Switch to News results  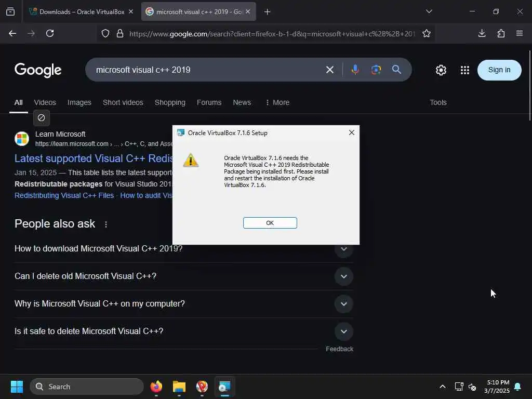tap(242, 102)
